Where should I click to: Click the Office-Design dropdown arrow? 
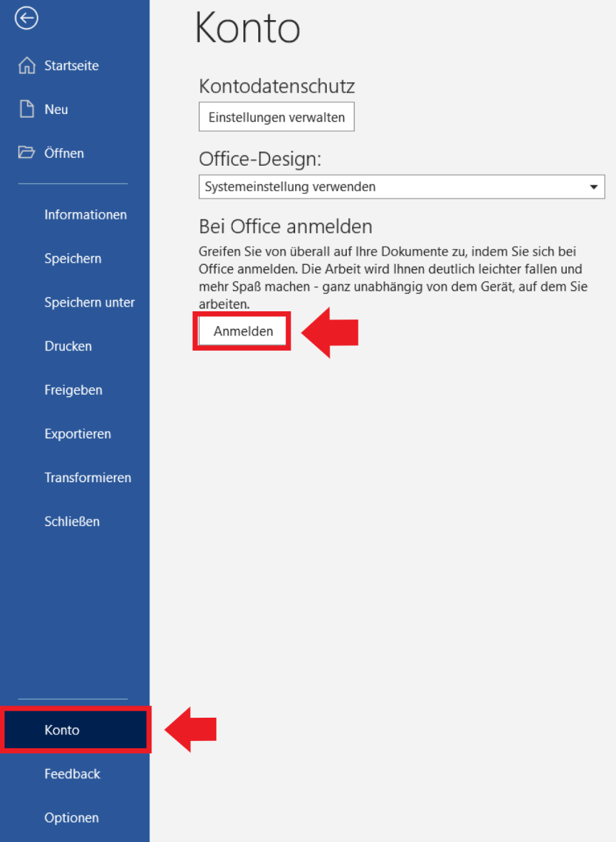pyautogui.click(x=593, y=187)
